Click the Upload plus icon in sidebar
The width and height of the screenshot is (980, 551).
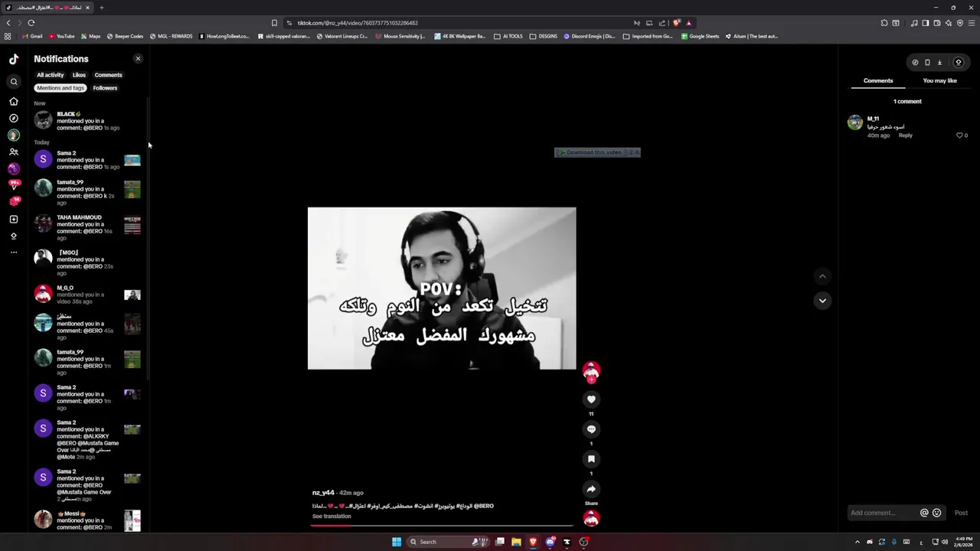(x=14, y=219)
